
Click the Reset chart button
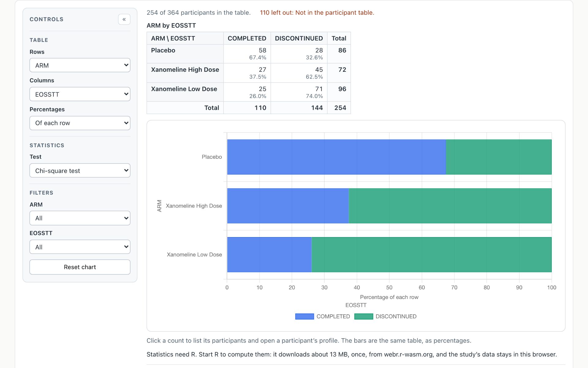pos(80,267)
